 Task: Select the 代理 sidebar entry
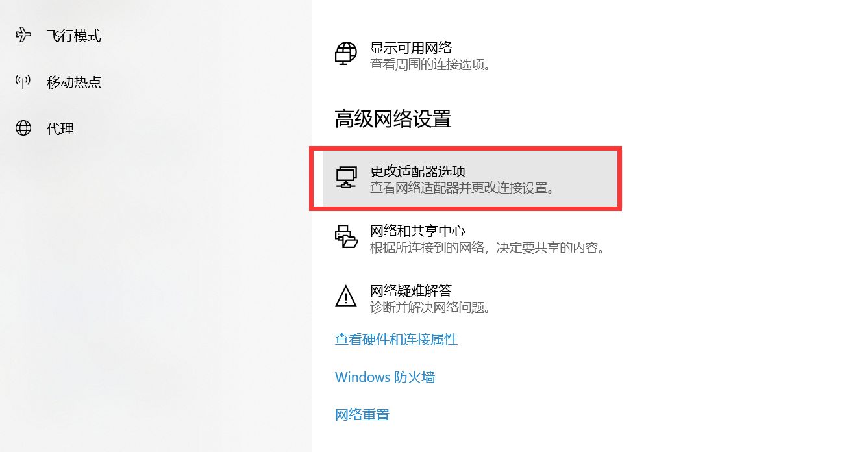[x=156, y=129]
